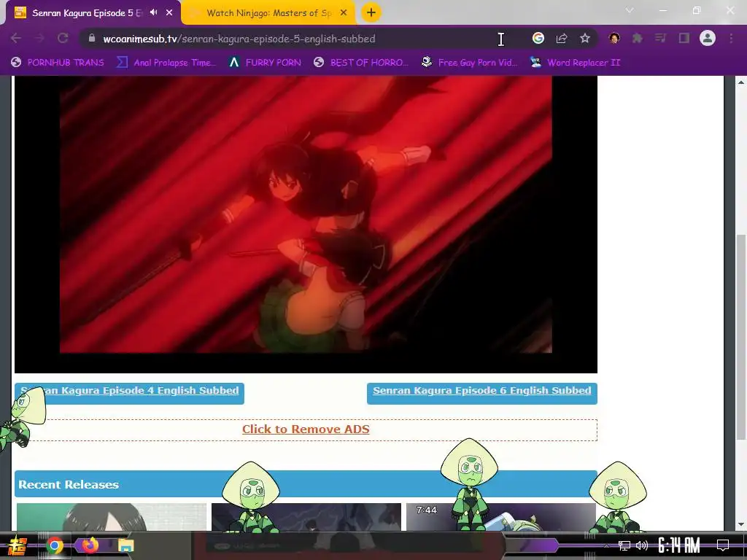Switch to the Watch Ninjago tab
747x560 pixels.
(x=268, y=13)
